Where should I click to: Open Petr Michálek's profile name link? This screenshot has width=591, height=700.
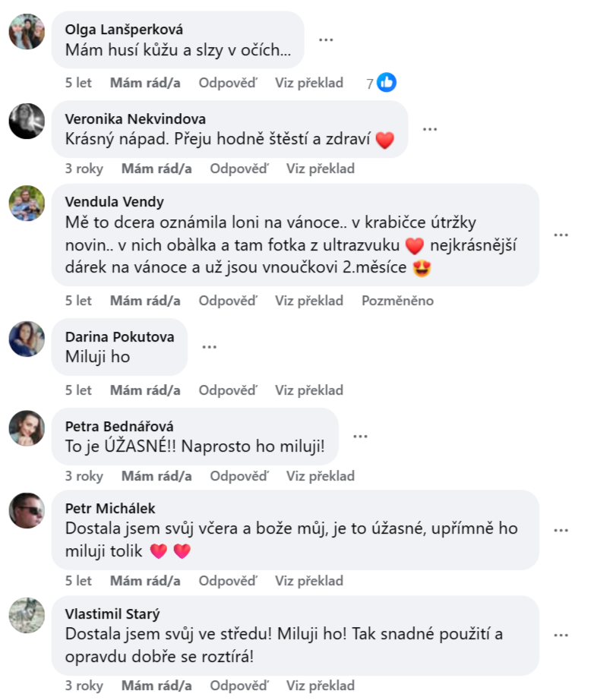tap(110, 509)
